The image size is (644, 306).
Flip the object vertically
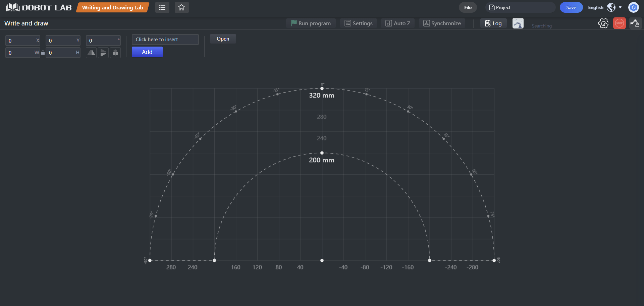103,53
